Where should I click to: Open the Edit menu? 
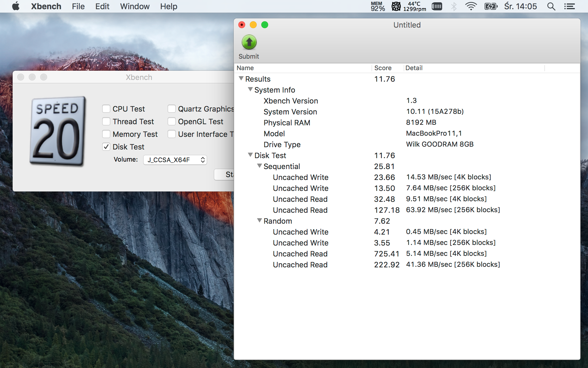(102, 6)
